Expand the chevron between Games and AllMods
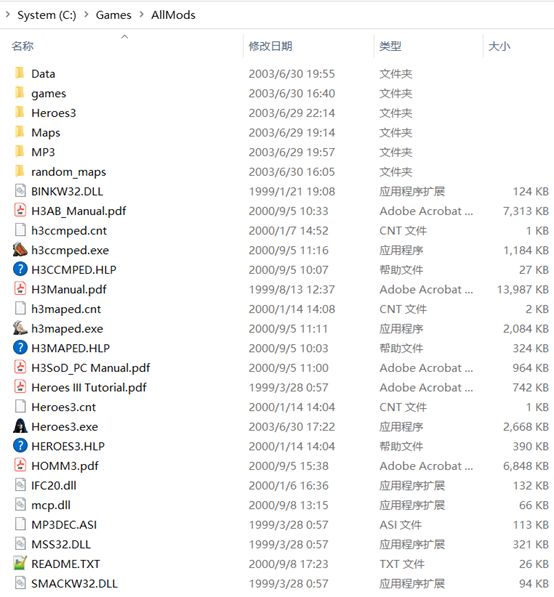Screen dimensions: 554x597 tap(142, 14)
